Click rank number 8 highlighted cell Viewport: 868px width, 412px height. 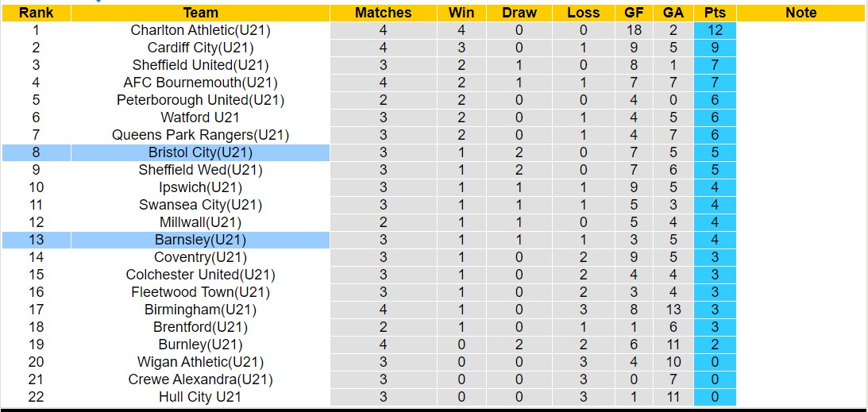36,152
